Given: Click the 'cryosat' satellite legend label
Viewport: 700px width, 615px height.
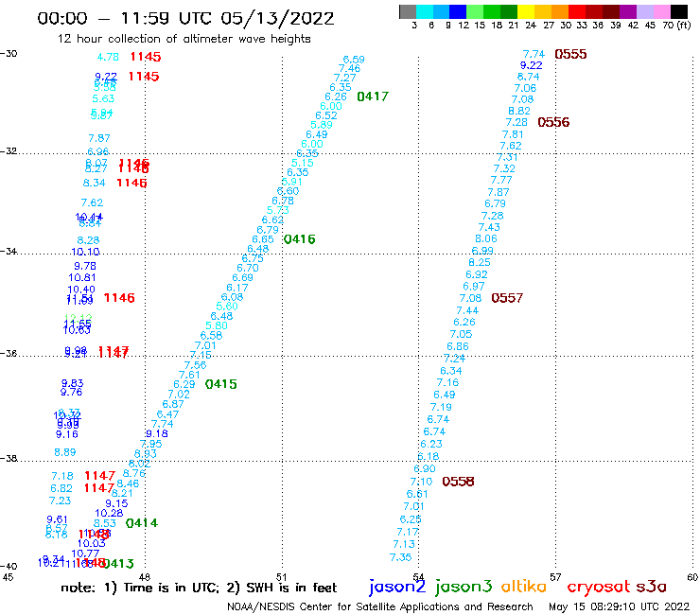Looking at the screenshot, I should pos(599,588).
